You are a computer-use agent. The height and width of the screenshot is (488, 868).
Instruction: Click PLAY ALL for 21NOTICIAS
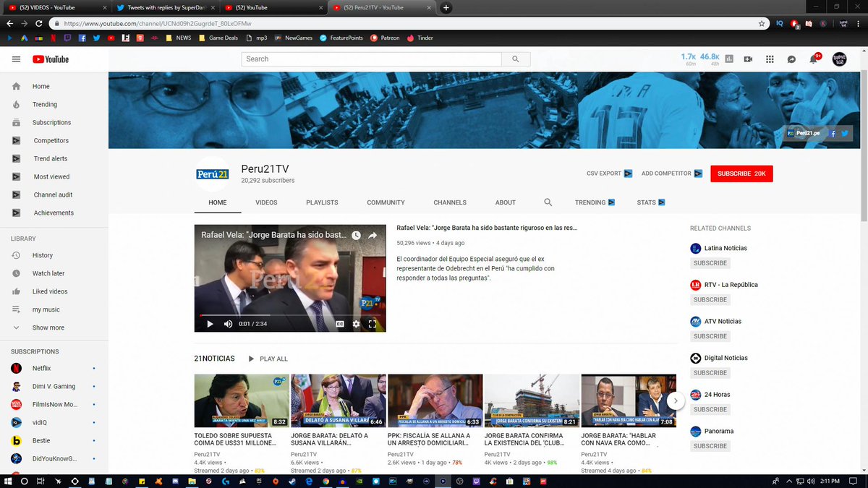tap(268, 359)
